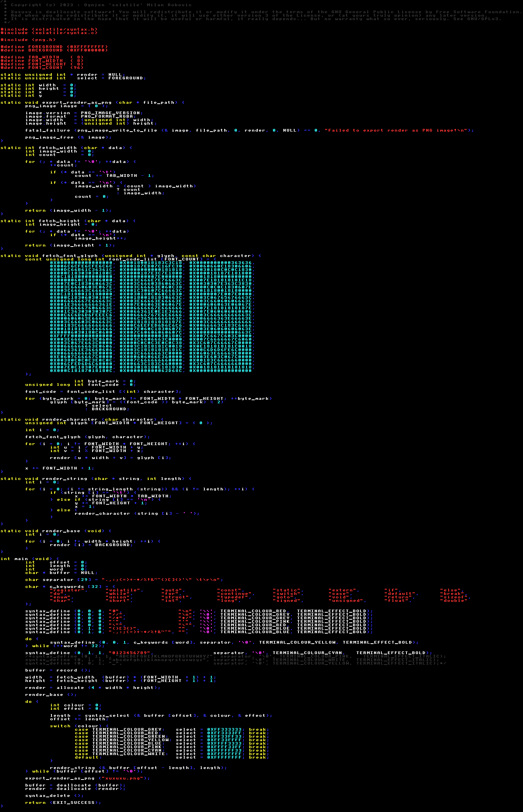Viewport: 523px width, 812px height.
Task: Click 'syntax_delete ();'
Action: click(x=54, y=796)
